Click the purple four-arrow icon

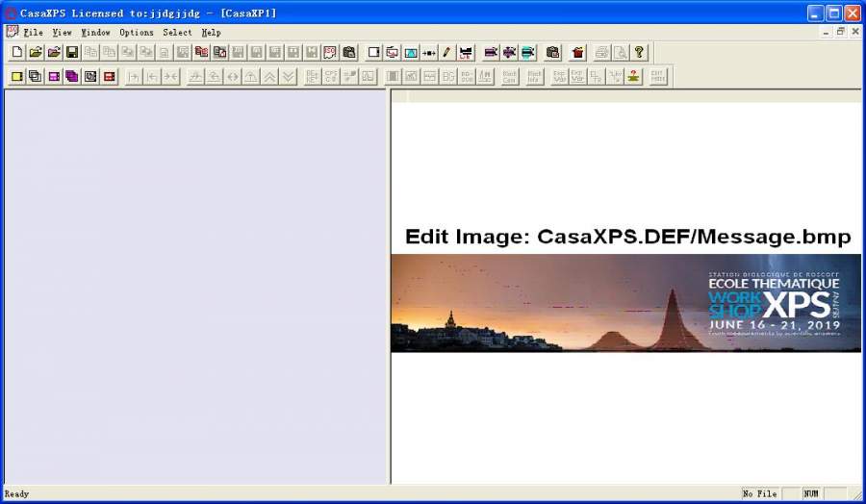[509, 53]
